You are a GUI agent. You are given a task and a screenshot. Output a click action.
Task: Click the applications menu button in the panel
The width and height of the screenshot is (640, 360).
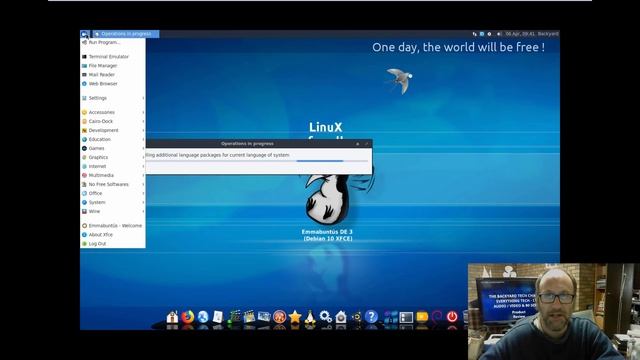click(x=84, y=34)
